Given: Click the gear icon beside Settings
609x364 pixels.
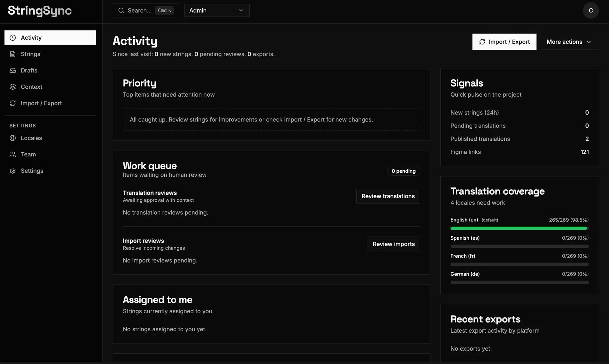Looking at the screenshot, I should coord(13,171).
